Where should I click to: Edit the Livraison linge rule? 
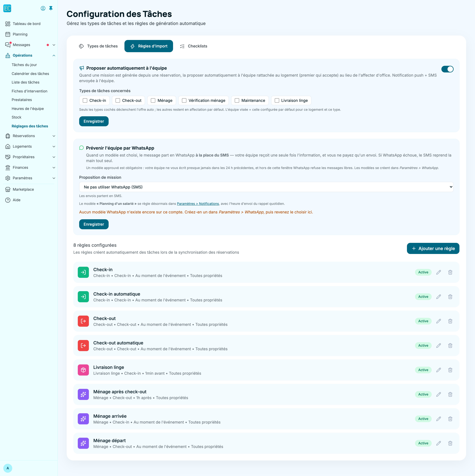click(438, 370)
